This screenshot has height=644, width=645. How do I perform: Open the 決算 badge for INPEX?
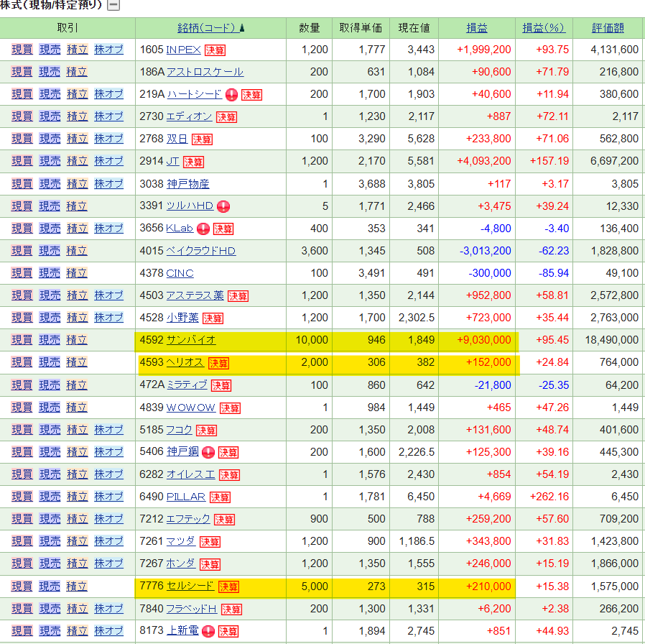pos(215,50)
